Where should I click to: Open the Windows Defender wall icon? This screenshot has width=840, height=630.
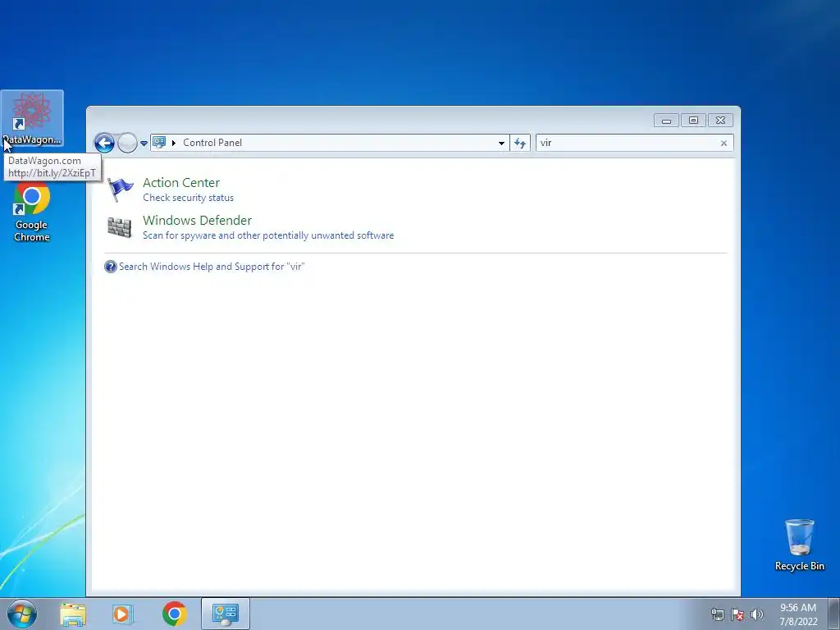click(119, 227)
